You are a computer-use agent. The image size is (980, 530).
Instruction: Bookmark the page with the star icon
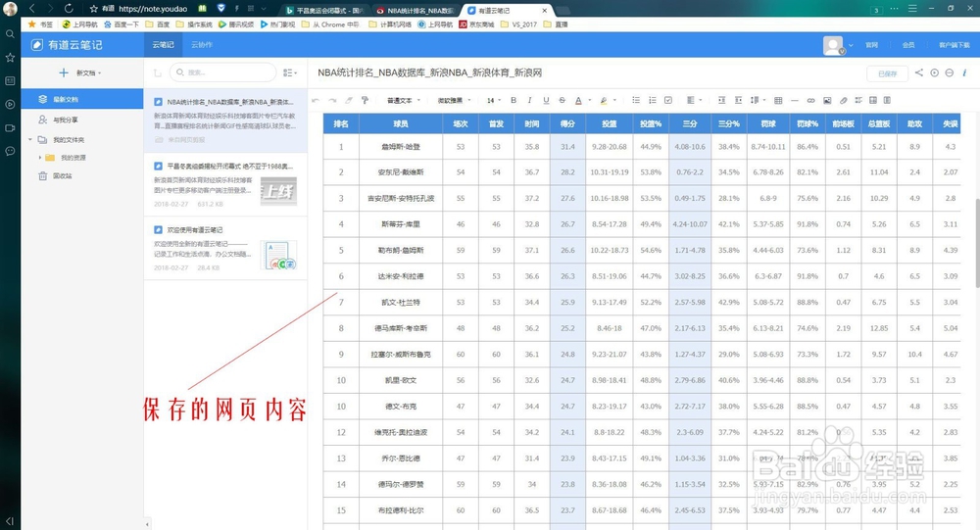(94, 9)
